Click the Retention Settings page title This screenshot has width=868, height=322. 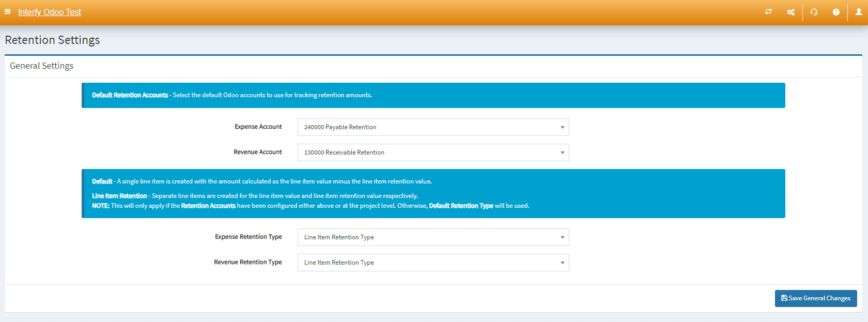click(52, 40)
